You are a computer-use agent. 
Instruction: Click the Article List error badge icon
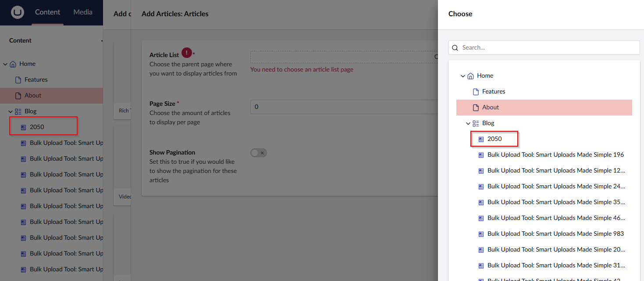(x=187, y=53)
